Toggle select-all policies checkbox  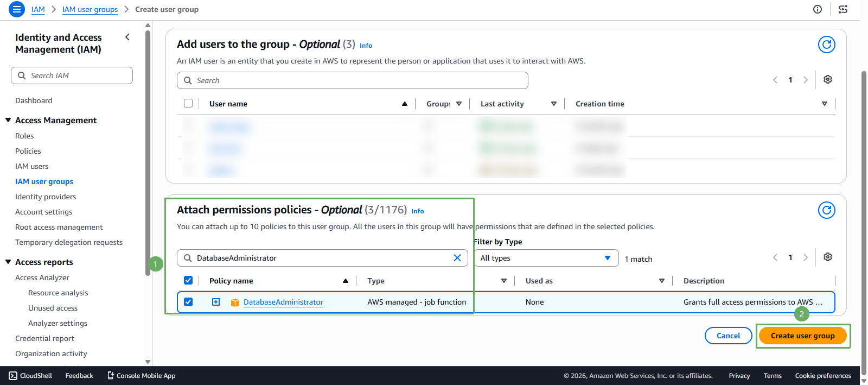click(x=188, y=280)
